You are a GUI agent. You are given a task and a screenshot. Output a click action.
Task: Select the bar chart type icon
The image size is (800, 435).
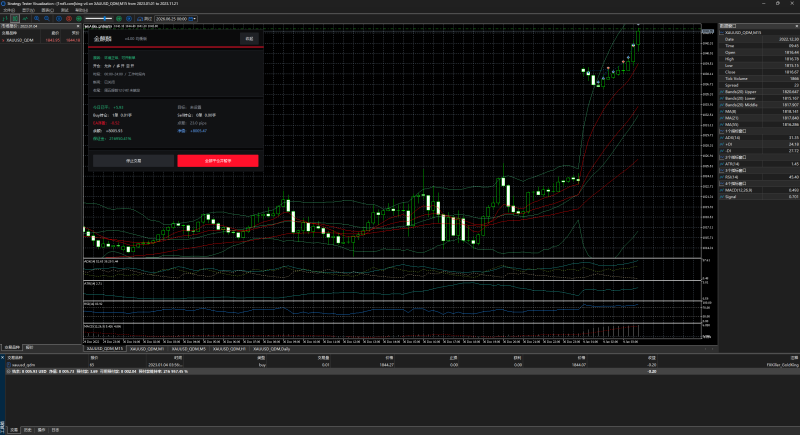click(x=5, y=19)
